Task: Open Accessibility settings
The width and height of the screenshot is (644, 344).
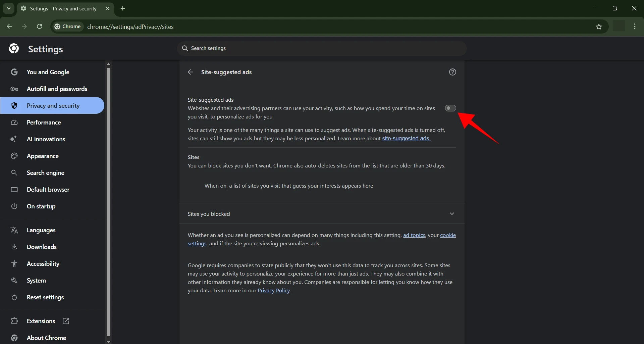Action: pos(53,264)
